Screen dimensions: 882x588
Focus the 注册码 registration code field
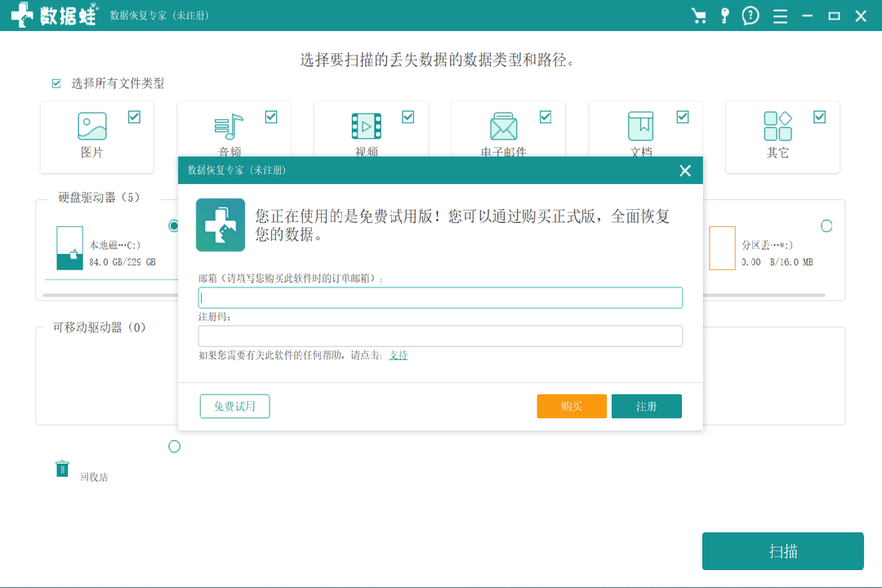point(440,336)
